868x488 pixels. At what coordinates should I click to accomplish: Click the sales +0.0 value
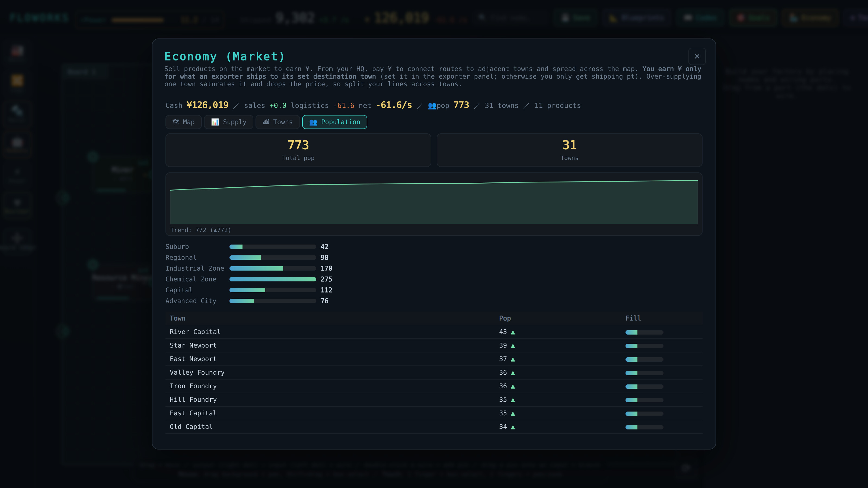point(278,105)
